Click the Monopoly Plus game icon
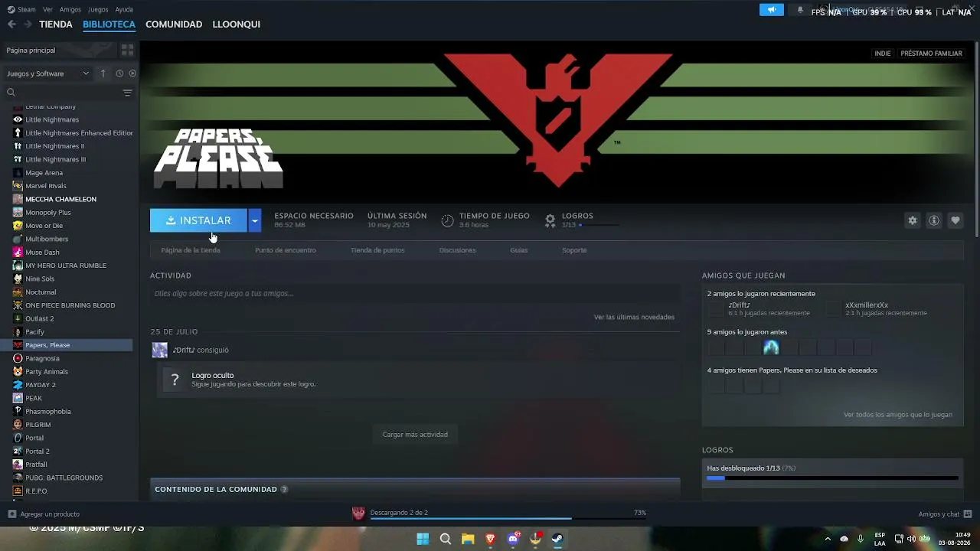This screenshot has width=980, height=551. click(18, 213)
